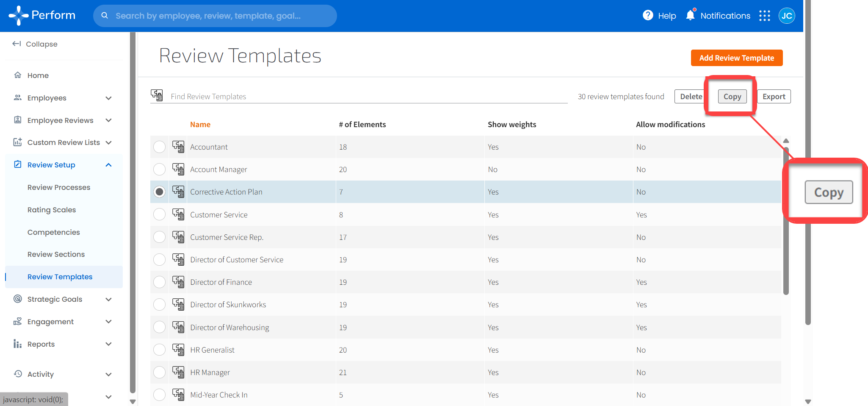Expand the Employee Reviews chevron
Screen dimensions: 868x406
108,120
